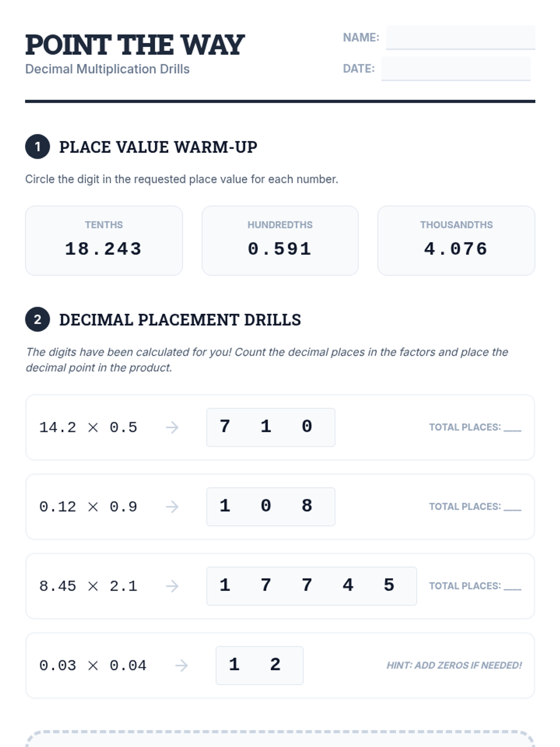The width and height of the screenshot is (560, 747).
Task: Select the THOUSANDTHS card showing 4.076
Action: coord(456,240)
